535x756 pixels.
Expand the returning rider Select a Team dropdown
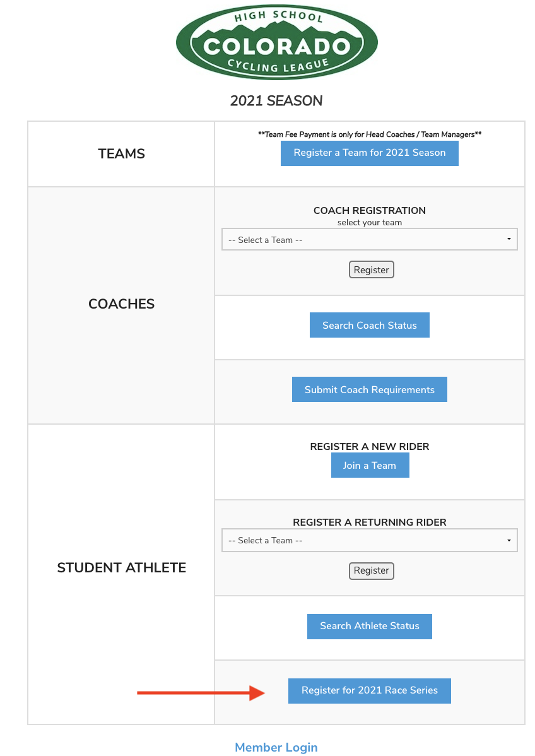click(370, 540)
